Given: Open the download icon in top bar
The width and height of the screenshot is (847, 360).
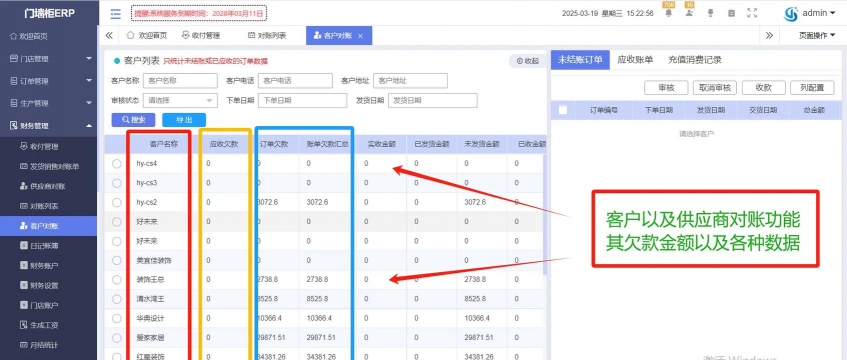Looking at the screenshot, I should (710, 14).
